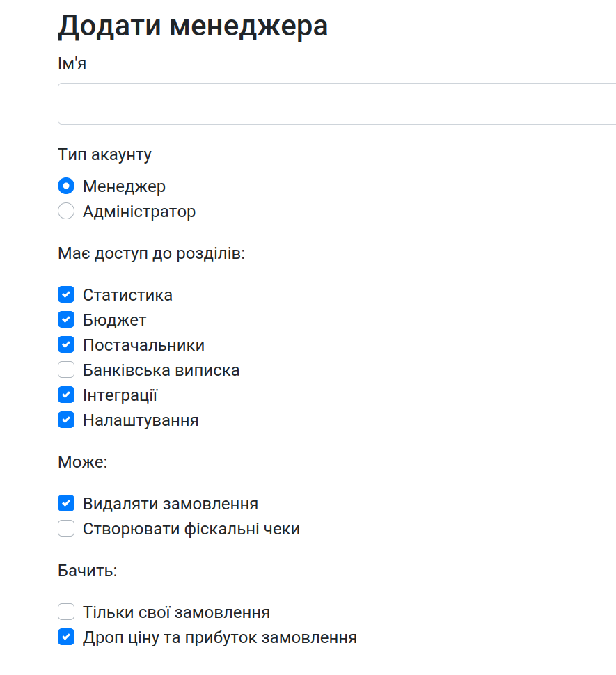Enable the Банківська виписка checkbox

66,370
